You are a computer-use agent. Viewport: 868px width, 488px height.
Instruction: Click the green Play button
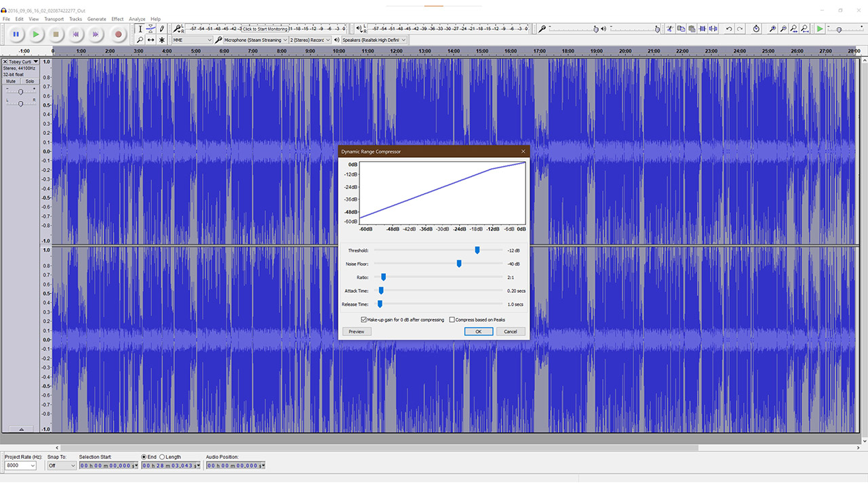[36, 34]
